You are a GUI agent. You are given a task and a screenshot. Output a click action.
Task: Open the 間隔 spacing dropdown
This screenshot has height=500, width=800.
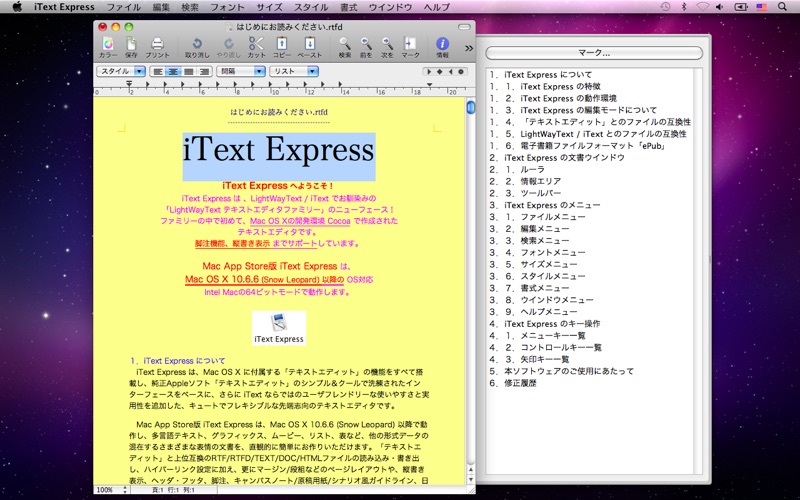(x=241, y=71)
